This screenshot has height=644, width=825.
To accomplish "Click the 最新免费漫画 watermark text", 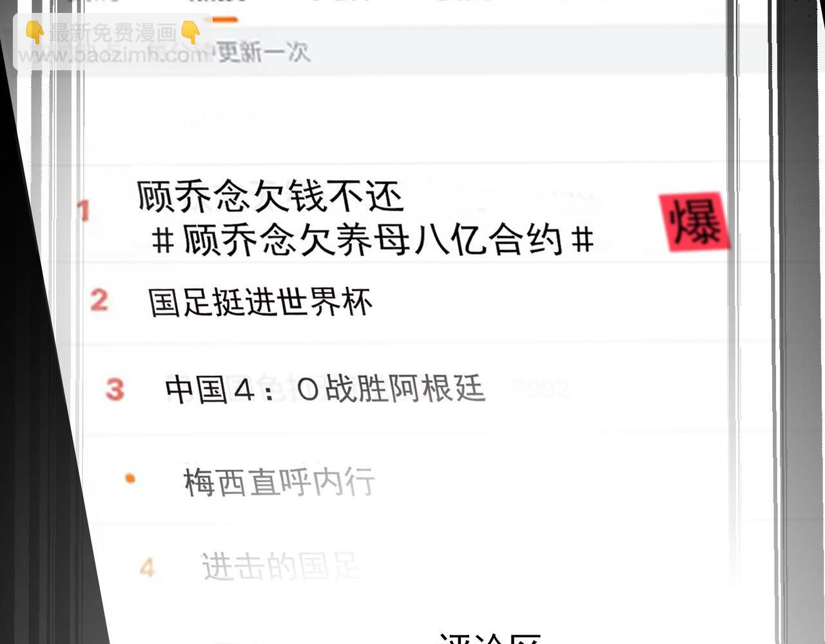I will point(113,33).
